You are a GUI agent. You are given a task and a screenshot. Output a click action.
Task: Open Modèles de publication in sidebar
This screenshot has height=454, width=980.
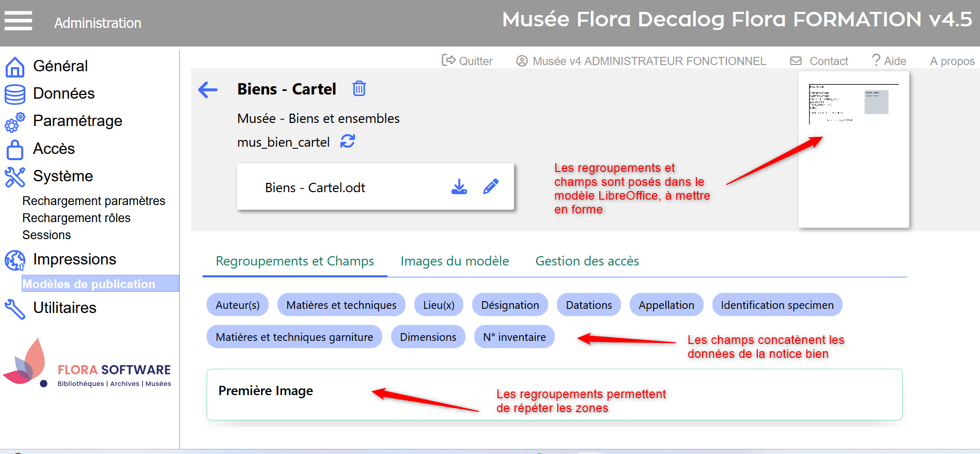click(x=89, y=284)
